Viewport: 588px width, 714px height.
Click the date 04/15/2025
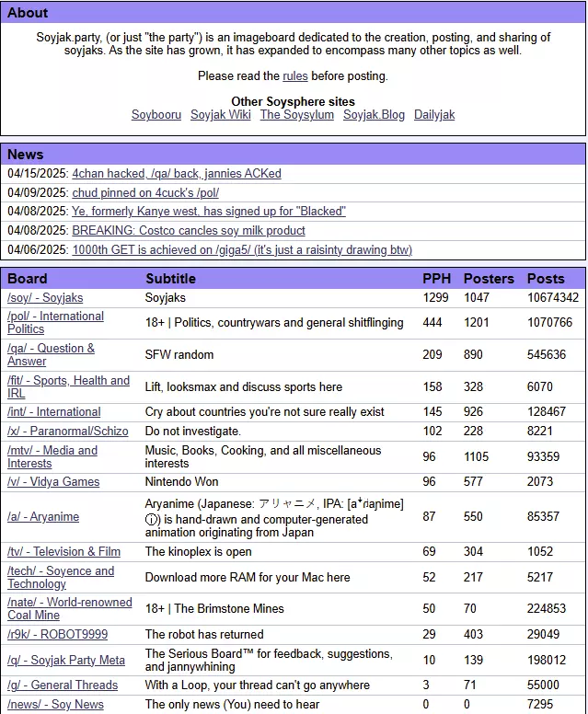(x=38, y=174)
